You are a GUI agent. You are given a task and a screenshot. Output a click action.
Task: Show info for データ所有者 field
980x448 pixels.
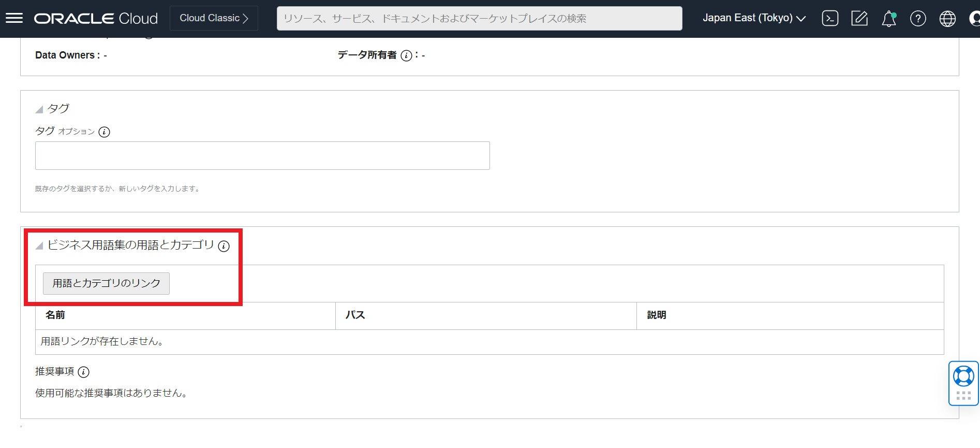click(x=407, y=55)
